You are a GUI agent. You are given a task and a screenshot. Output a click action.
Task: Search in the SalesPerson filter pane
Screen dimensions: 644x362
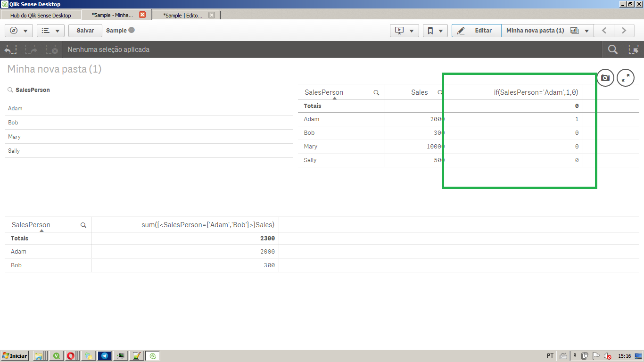[x=10, y=90]
